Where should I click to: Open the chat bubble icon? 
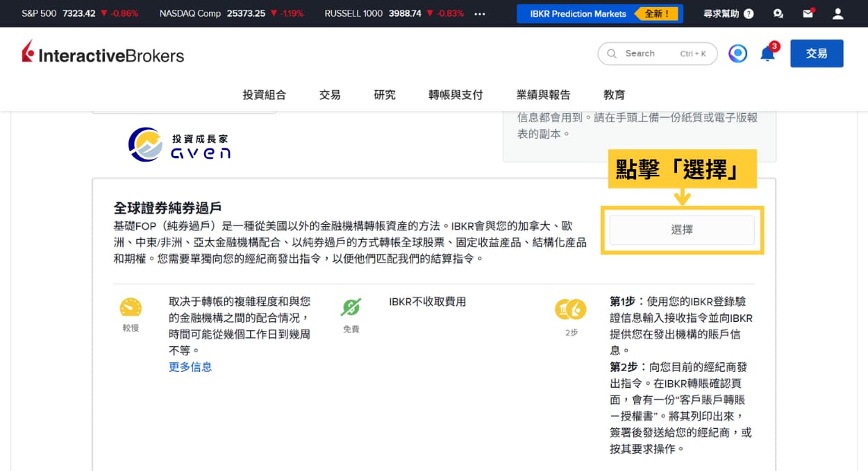tap(778, 13)
